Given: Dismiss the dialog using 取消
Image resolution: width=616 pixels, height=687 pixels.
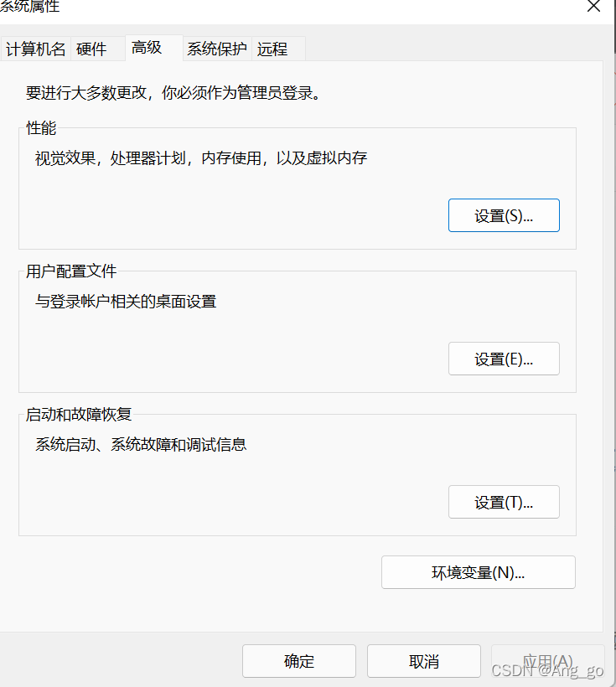Looking at the screenshot, I should tap(423, 661).
